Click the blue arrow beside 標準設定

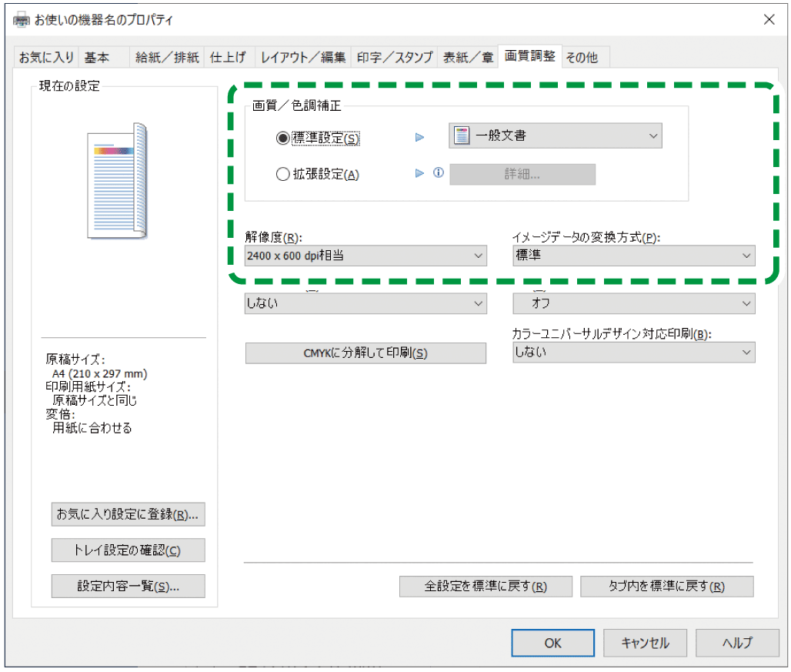(x=419, y=136)
